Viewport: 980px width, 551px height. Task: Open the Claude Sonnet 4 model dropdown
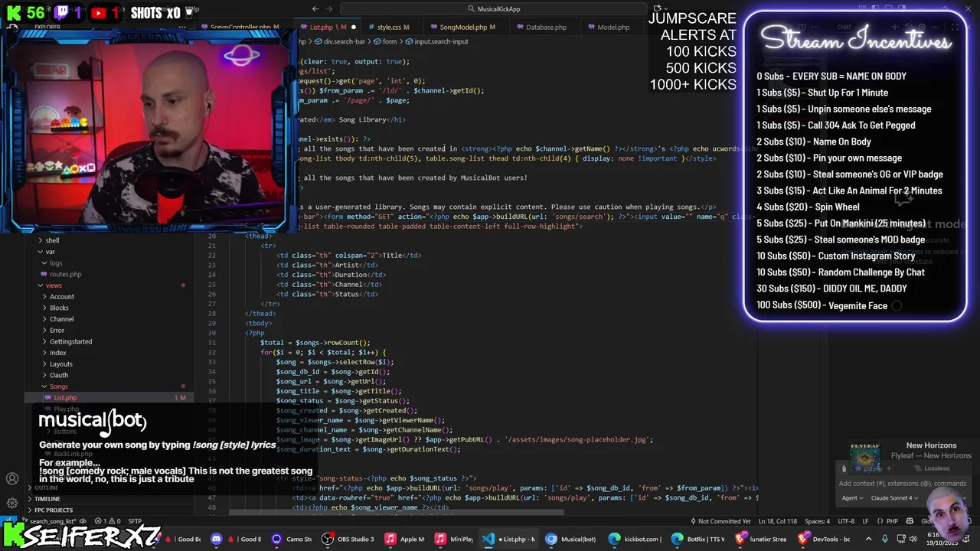[893, 498]
